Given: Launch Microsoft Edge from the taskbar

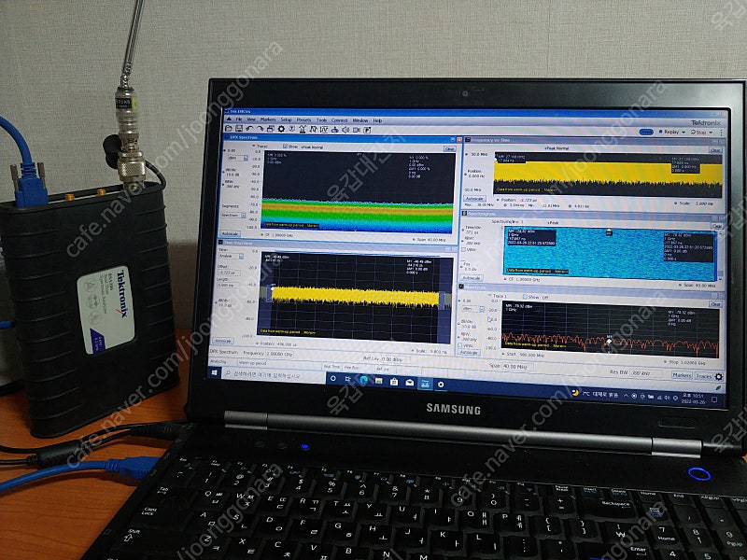Looking at the screenshot, I should 362,381.
